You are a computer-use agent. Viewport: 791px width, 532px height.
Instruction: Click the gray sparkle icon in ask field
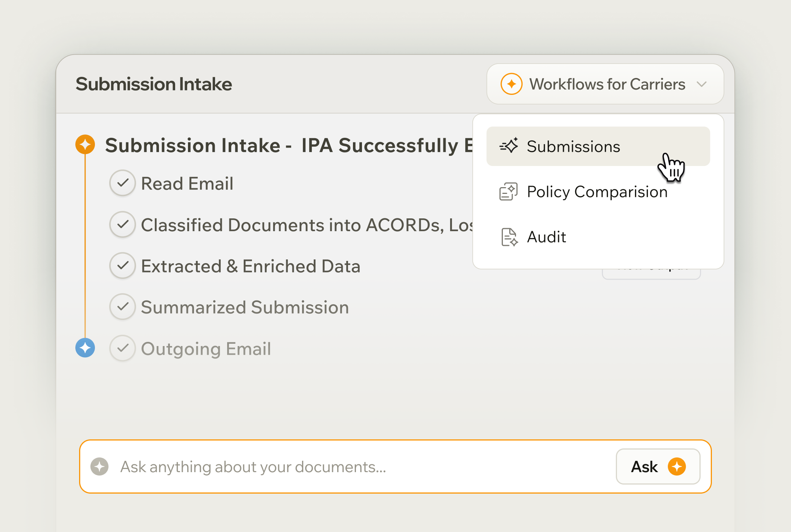click(x=99, y=467)
